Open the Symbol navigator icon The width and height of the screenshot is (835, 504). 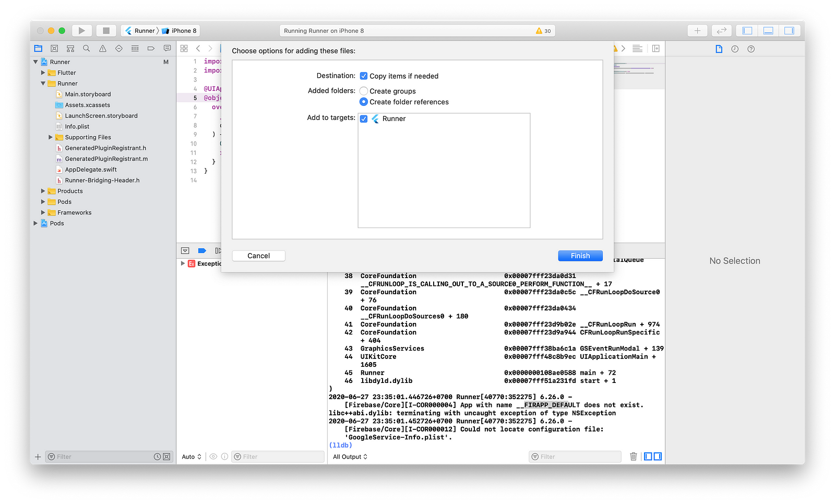point(70,49)
